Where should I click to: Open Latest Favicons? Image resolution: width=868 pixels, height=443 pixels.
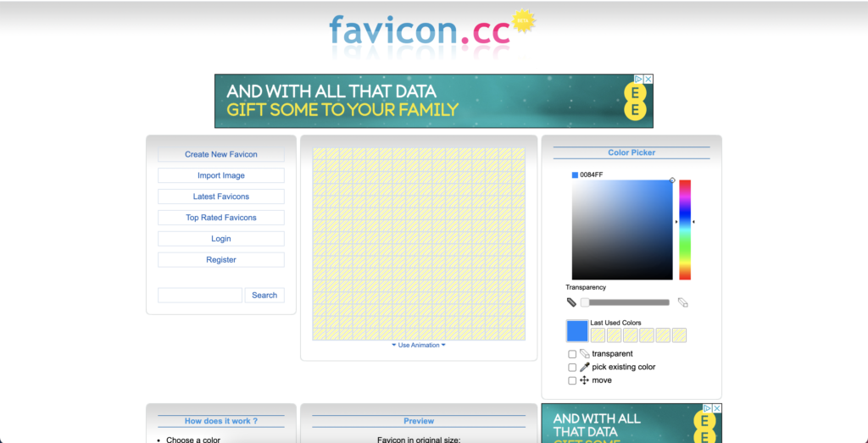click(x=221, y=197)
